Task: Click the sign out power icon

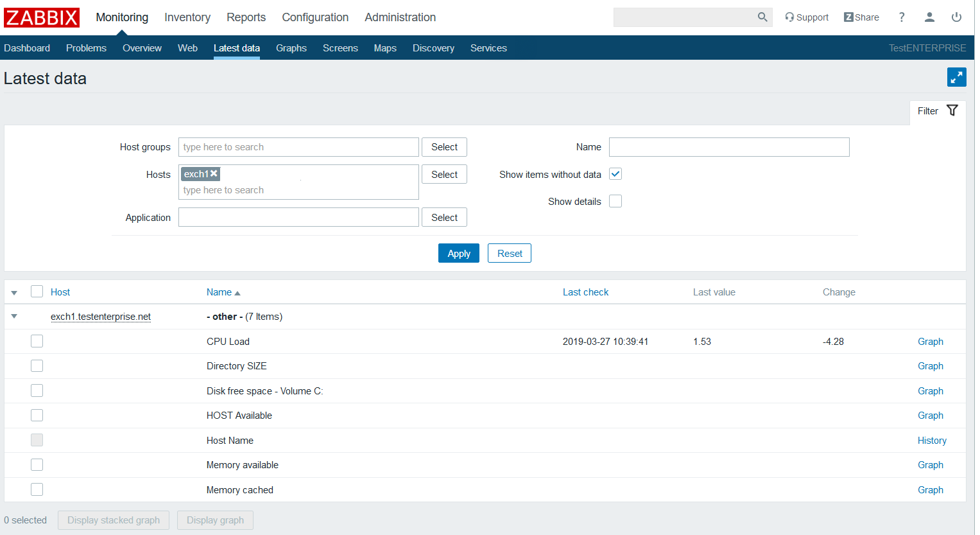Action: point(956,17)
